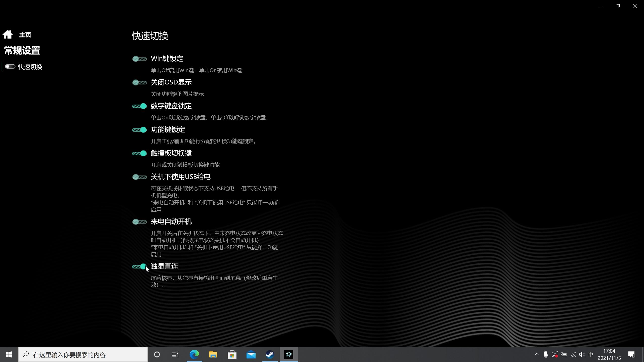Launch Steam from the taskbar
Image resolution: width=644 pixels, height=362 pixels.
coord(270,355)
